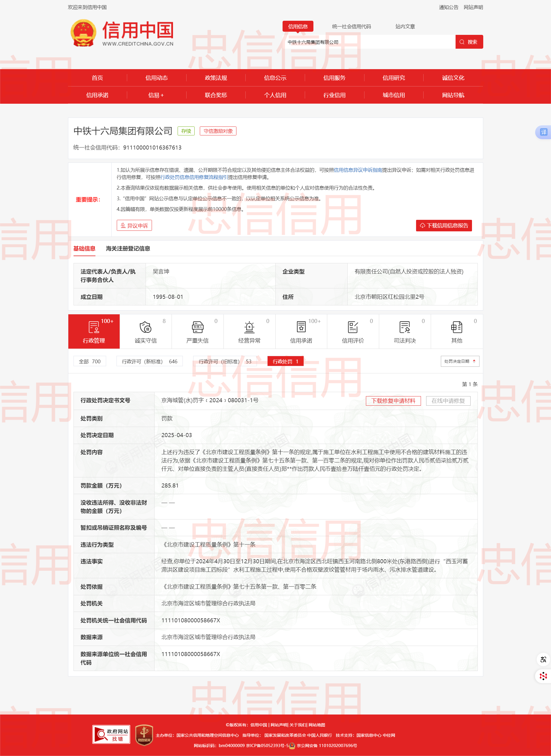The height and width of the screenshot is (756, 551).
Task: Open the 其他 category icon
Action: (456, 328)
